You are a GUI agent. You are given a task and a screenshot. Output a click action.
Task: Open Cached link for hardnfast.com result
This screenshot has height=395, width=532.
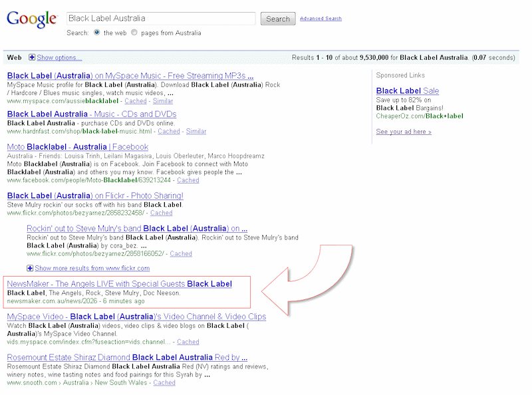coord(169,131)
